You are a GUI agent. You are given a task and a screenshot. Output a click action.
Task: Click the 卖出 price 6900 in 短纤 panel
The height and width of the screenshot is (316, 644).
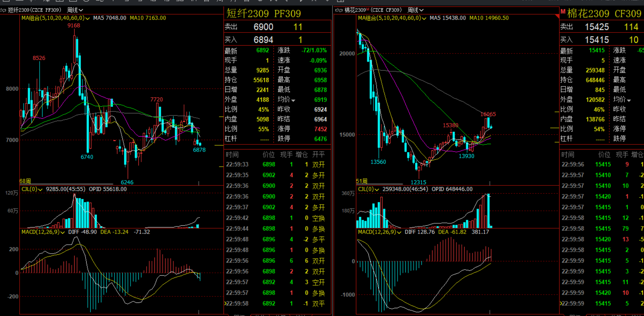click(x=263, y=27)
